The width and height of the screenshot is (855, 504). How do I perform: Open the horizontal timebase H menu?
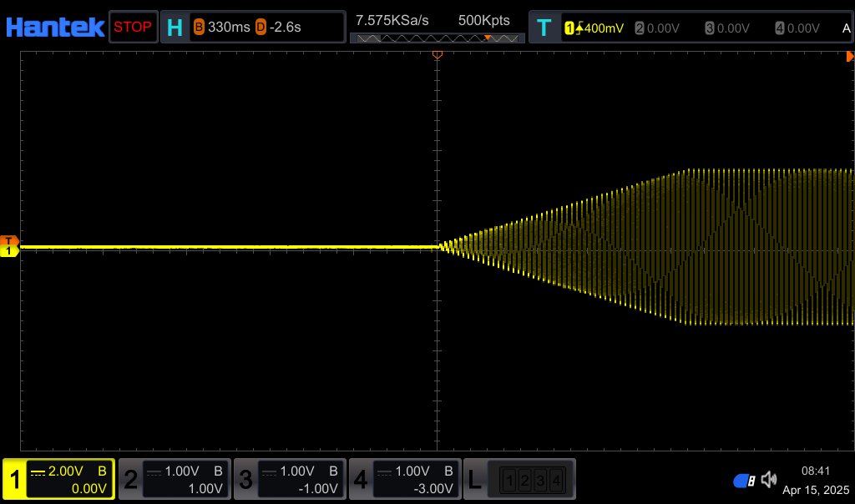point(175,28)
